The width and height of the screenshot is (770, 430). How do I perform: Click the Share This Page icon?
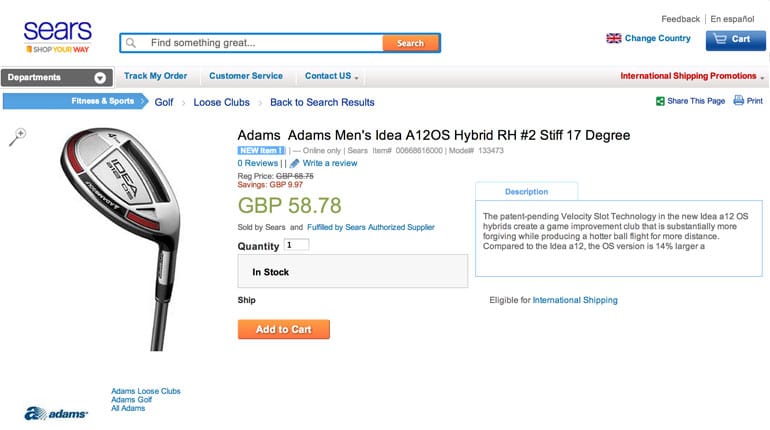(660, 101)
